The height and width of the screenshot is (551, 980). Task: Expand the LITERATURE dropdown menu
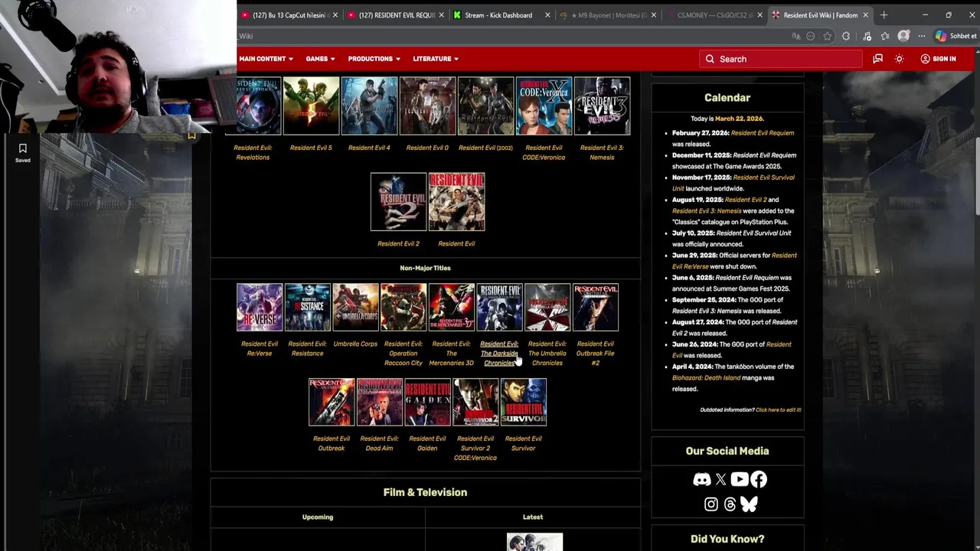436,59
